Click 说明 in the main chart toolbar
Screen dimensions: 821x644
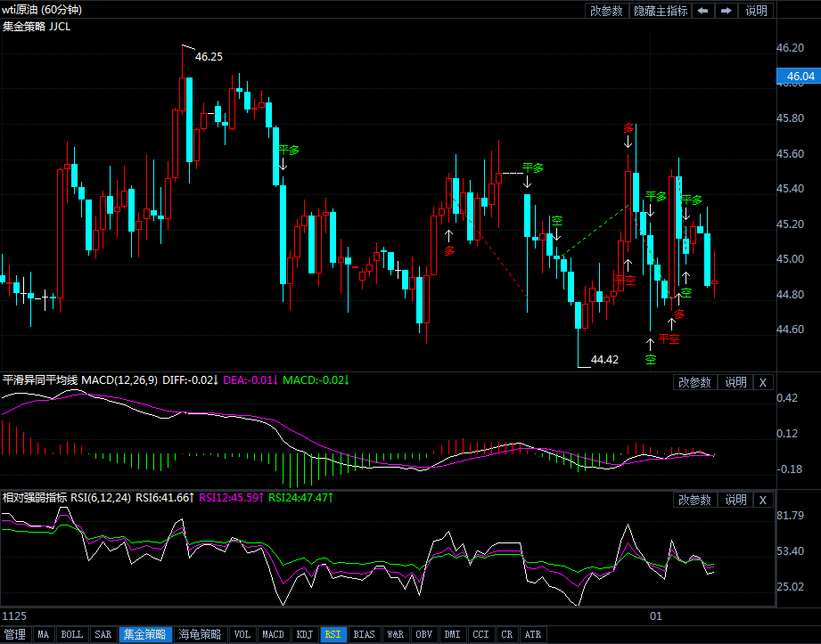point(756,11)
